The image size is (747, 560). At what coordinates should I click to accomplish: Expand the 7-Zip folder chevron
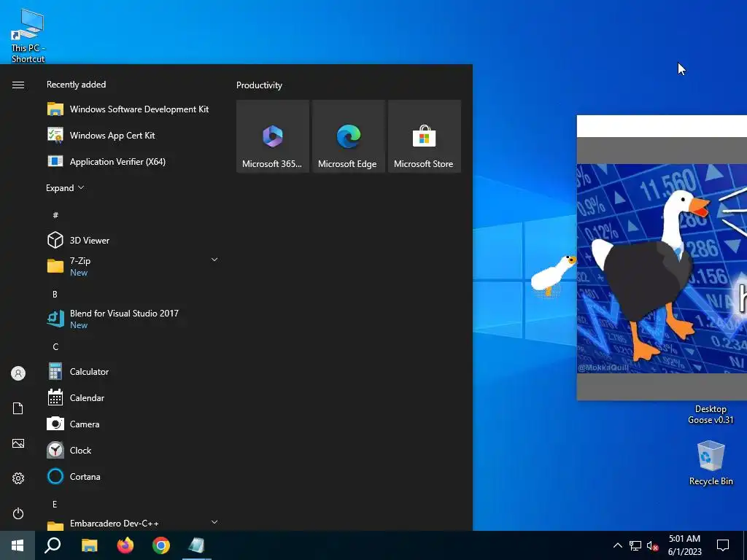pyautogui.click(x=214, y=260)
